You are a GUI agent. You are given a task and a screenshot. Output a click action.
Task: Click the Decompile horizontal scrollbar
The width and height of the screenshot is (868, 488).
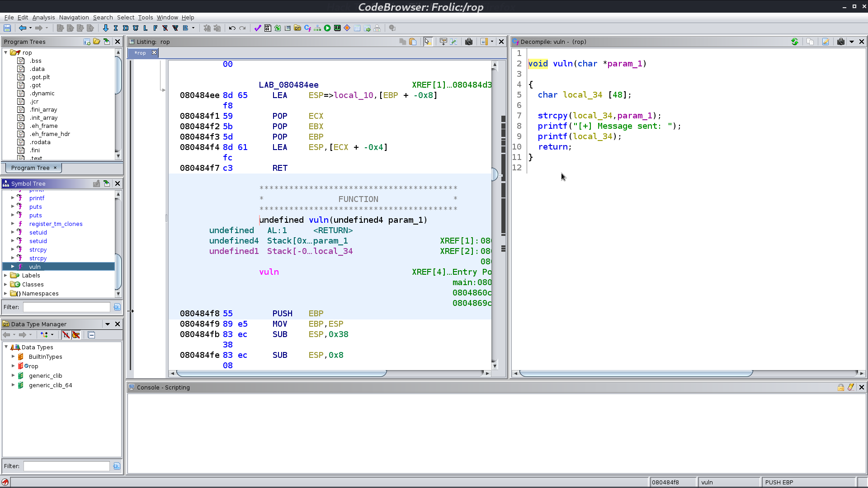coord(636,373)
